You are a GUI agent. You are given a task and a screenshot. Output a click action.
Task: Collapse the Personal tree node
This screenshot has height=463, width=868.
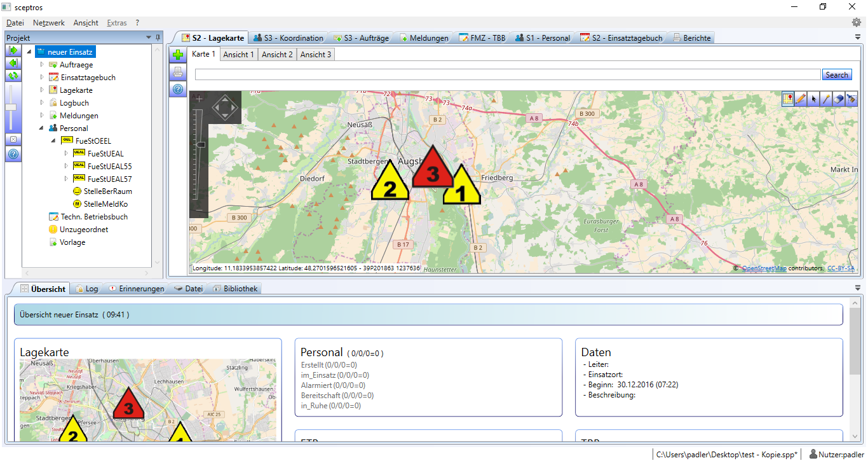43,128
